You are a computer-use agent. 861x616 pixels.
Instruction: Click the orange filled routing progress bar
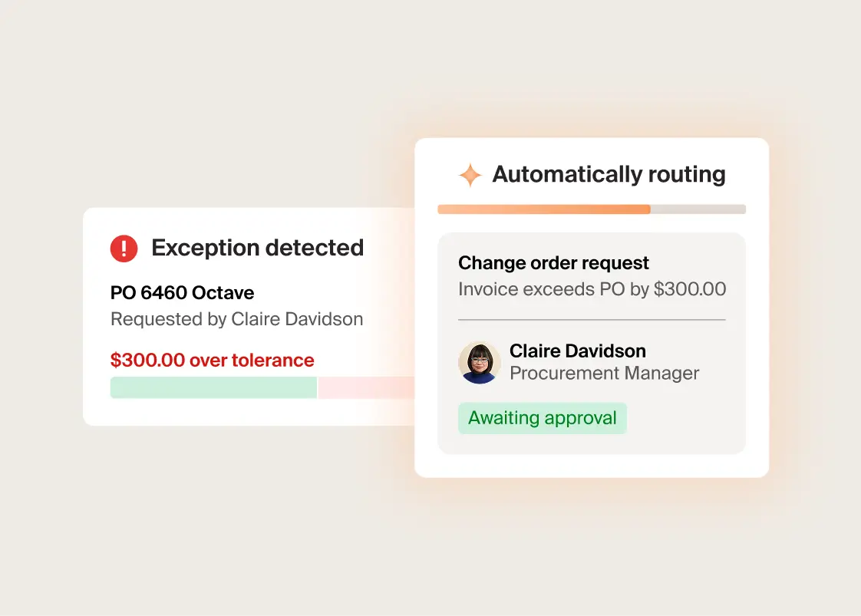coord(543,209)
